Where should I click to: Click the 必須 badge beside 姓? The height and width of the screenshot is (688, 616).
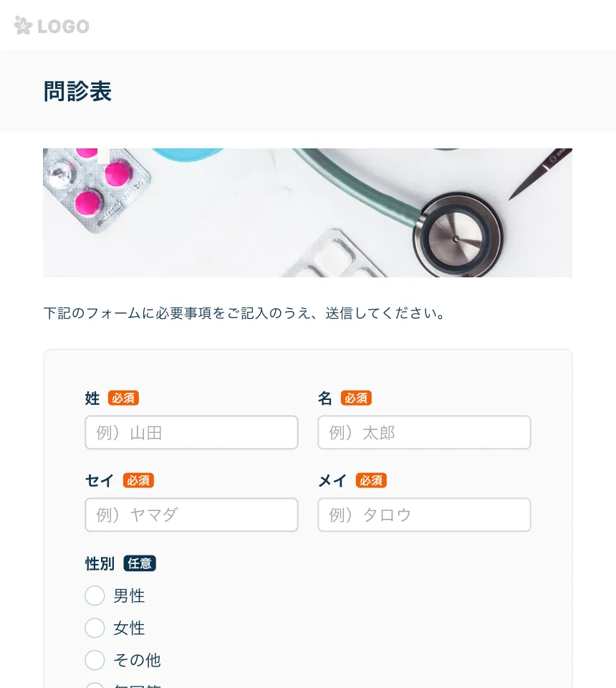tap(123, 398)
